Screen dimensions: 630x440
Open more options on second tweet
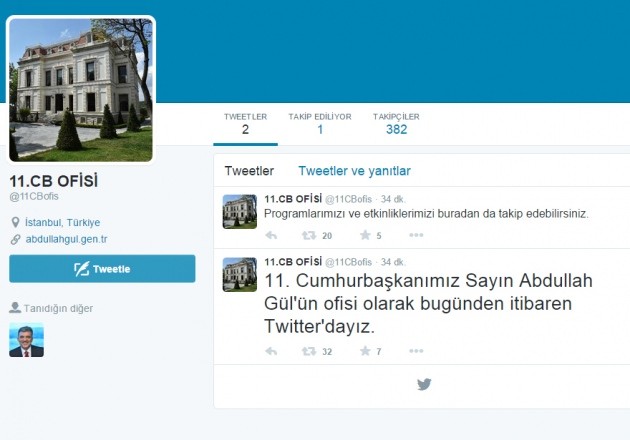point(416,351)
